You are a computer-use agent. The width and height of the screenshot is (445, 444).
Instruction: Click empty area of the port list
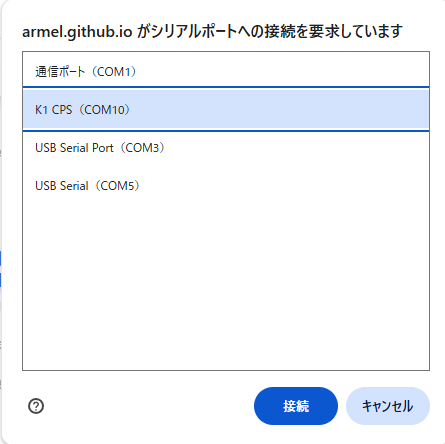pyautogui.click(x=226, y=287)
